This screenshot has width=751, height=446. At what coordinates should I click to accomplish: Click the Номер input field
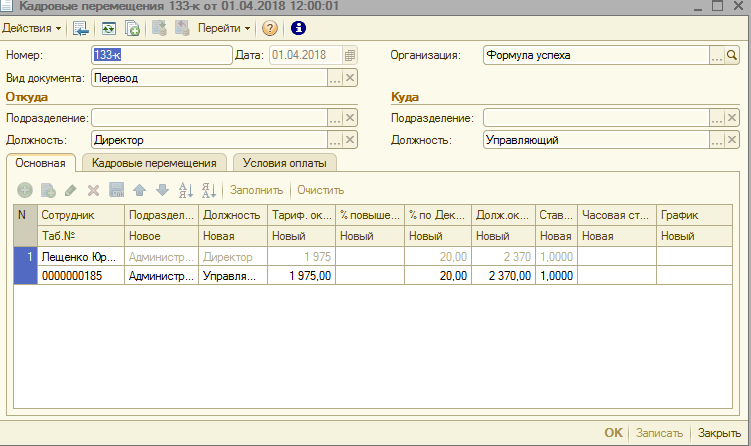[x=160, y=55]
